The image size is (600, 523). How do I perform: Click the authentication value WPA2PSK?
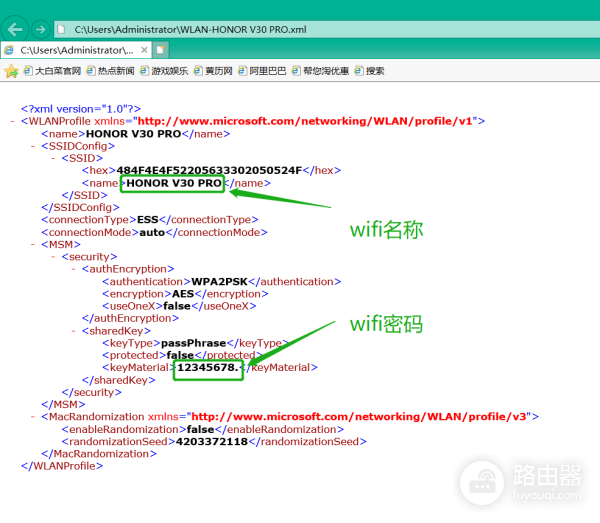(x=220, y=282)
